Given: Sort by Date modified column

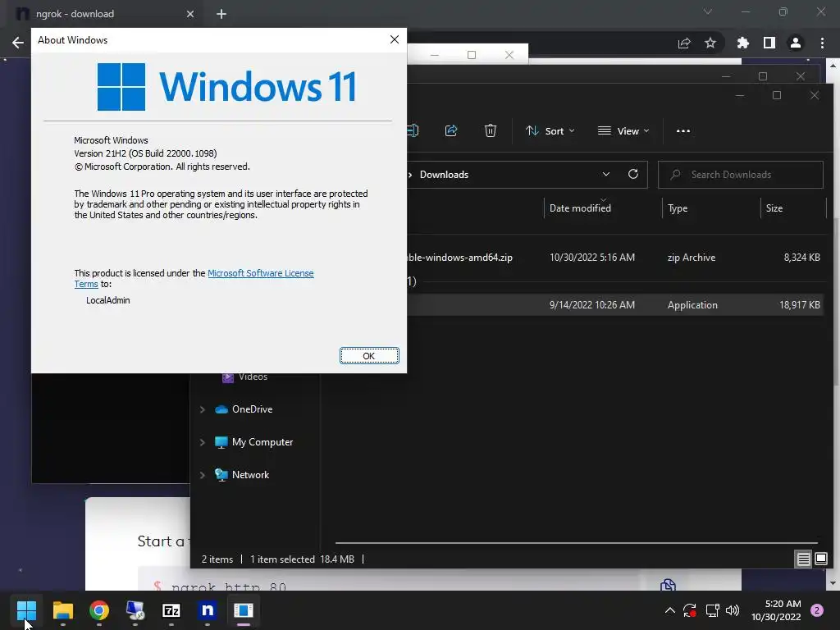Looking at the screenshot, I should pos(580,208).
